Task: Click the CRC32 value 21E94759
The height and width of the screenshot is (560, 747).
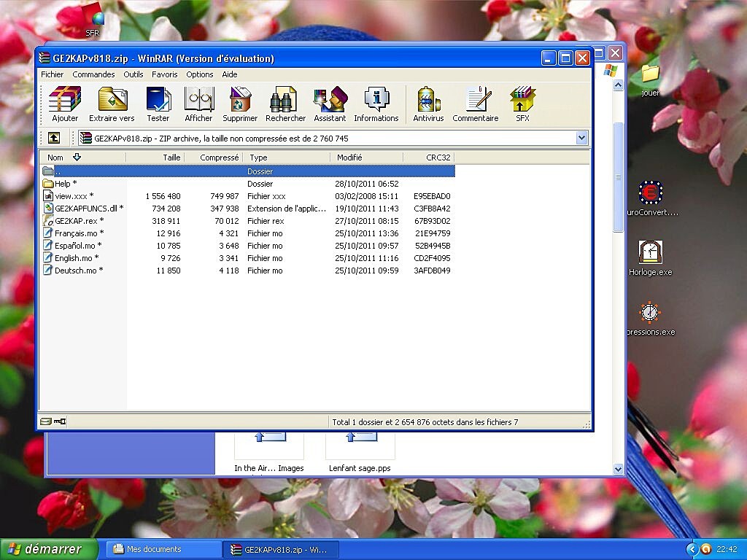Action: point(433,233)
